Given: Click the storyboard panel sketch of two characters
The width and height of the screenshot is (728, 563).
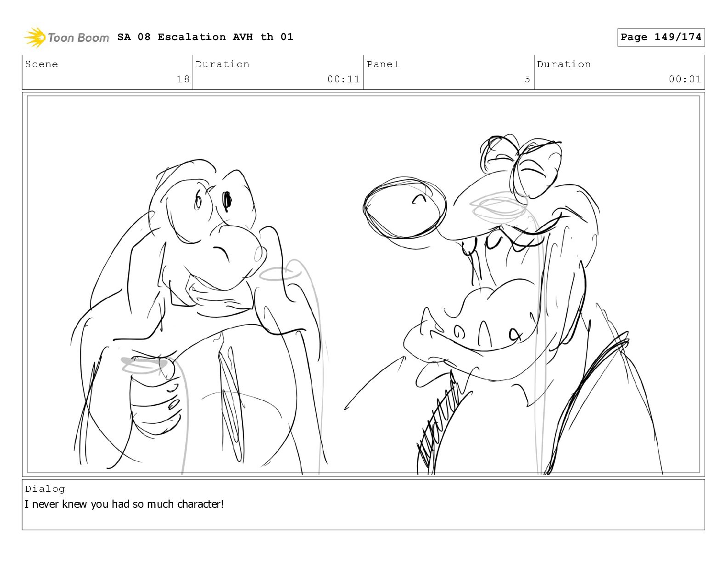Looking at the screenshot, I should [x=363, y=284].
